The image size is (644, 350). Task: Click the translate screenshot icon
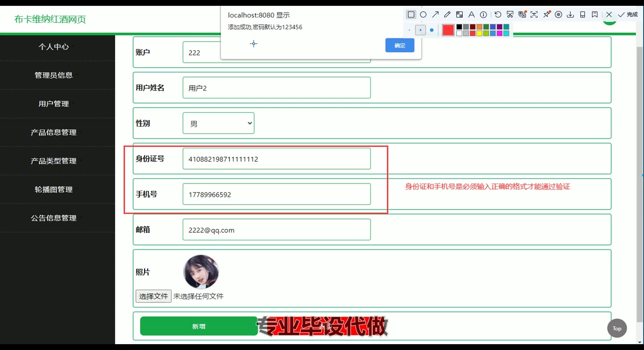click(522, 14)
